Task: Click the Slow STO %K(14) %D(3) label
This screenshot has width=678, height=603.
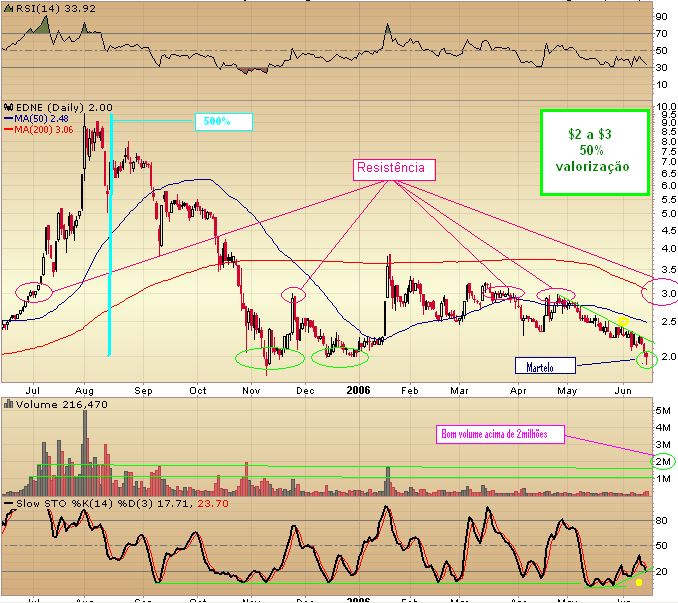Action: (x=84, y=504)
